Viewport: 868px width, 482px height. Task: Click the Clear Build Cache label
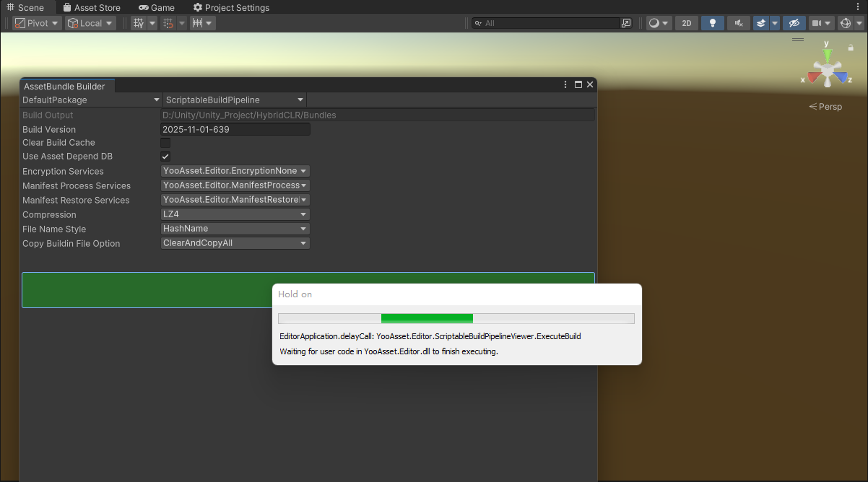coord(58,143)
